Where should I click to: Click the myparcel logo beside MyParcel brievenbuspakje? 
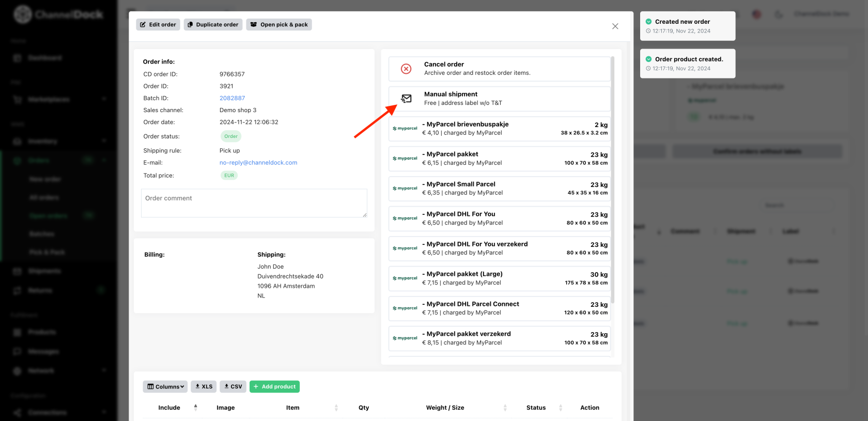405,129
